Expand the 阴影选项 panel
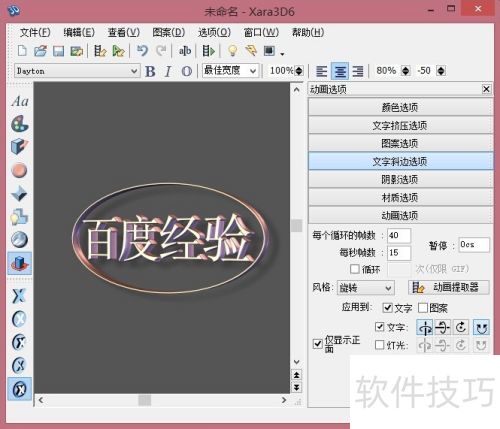 [x=400, y=179]
